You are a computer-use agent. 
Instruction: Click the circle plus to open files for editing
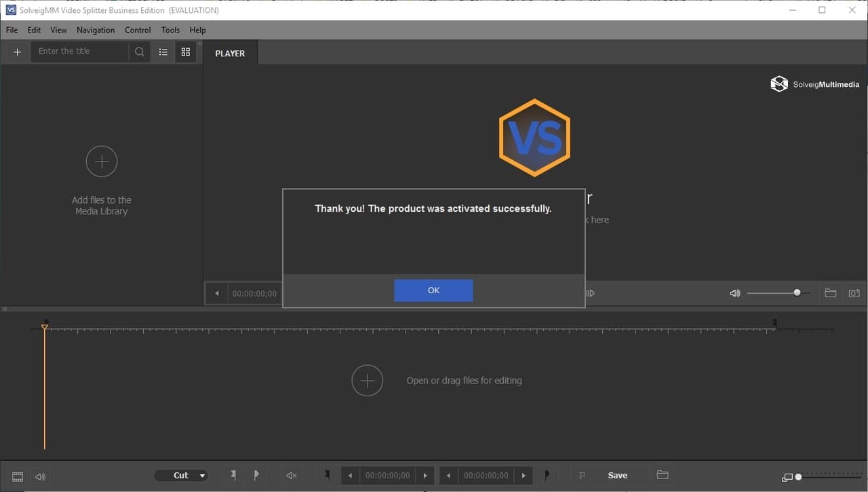click(368, 381)
